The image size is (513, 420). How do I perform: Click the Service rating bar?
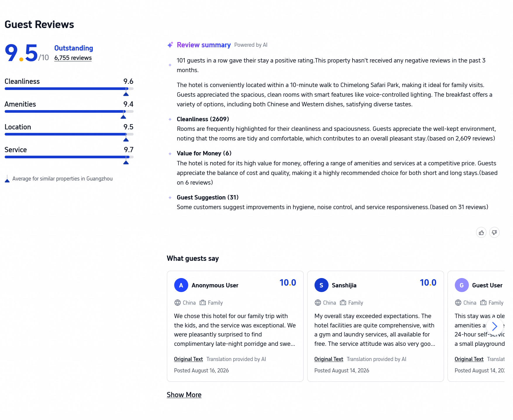point(69,157)
